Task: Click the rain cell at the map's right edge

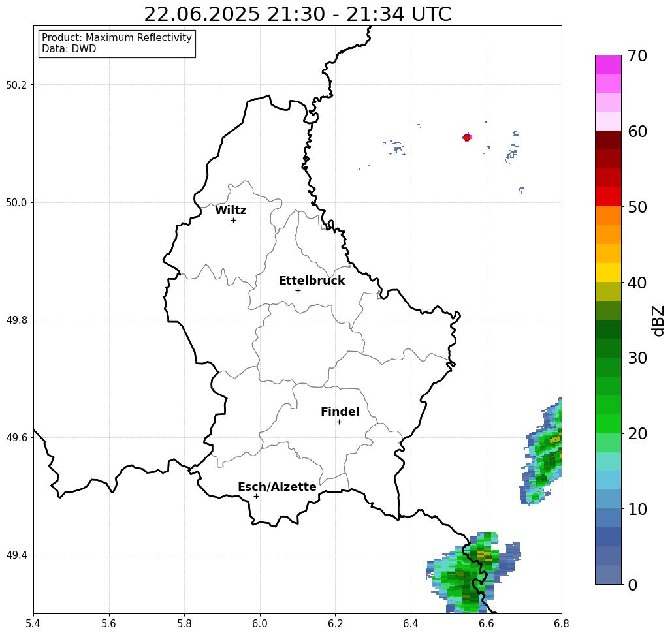Action: [x=542, y=452]
